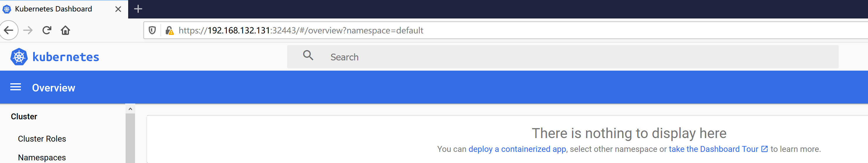Open Namespaces in the sidebar

42,157
